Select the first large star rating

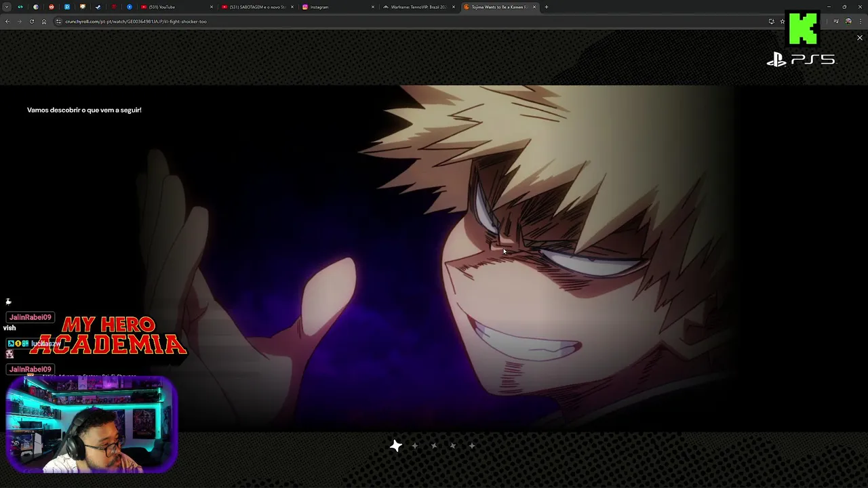[396, 445]
